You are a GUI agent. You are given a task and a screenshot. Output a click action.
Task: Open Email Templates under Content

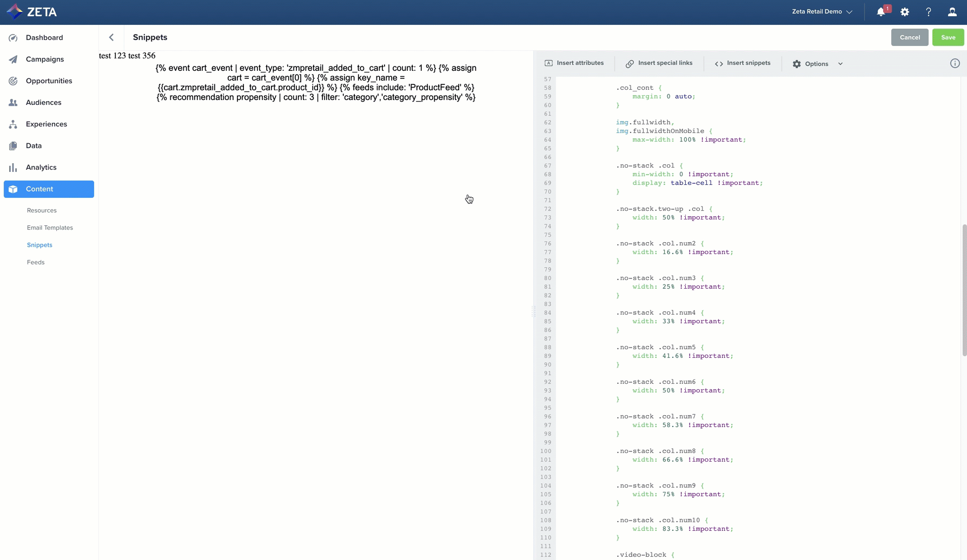click(x=50, y=228)
